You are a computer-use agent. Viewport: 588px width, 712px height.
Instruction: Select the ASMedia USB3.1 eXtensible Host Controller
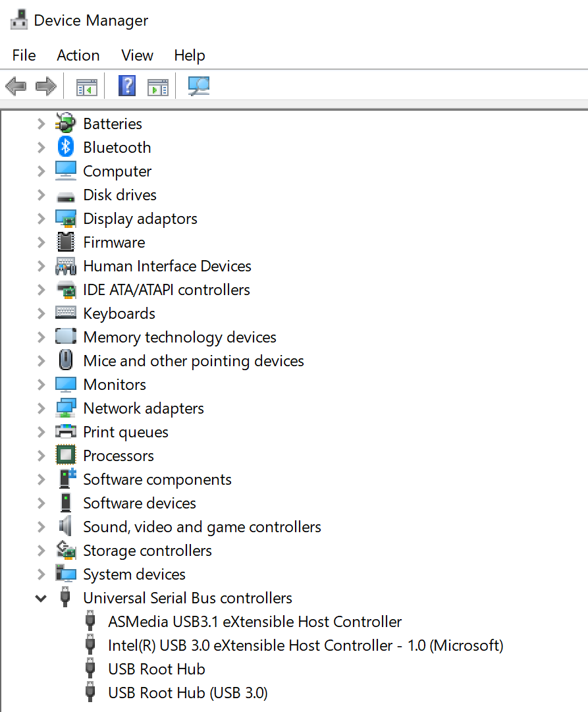click(254, 621)
